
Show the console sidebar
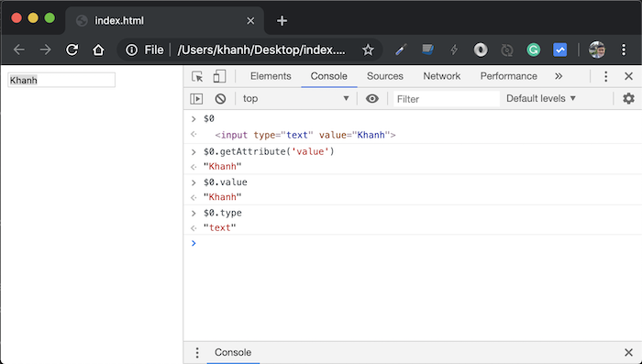point(196,99)
